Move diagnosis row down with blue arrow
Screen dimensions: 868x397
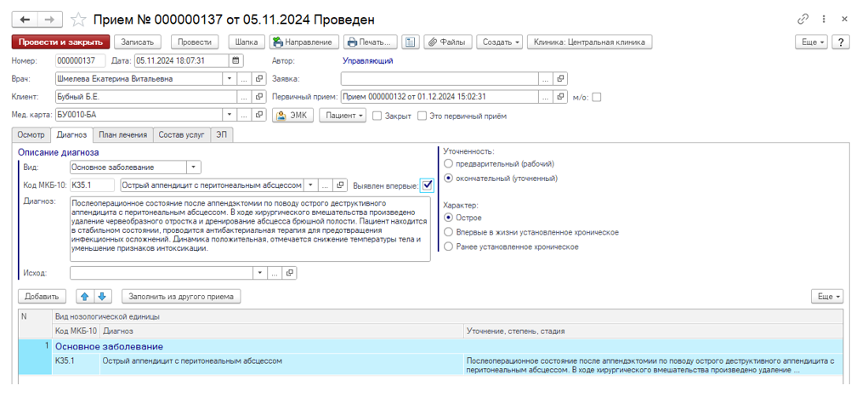pyautogui.click(x=102, y=296)
